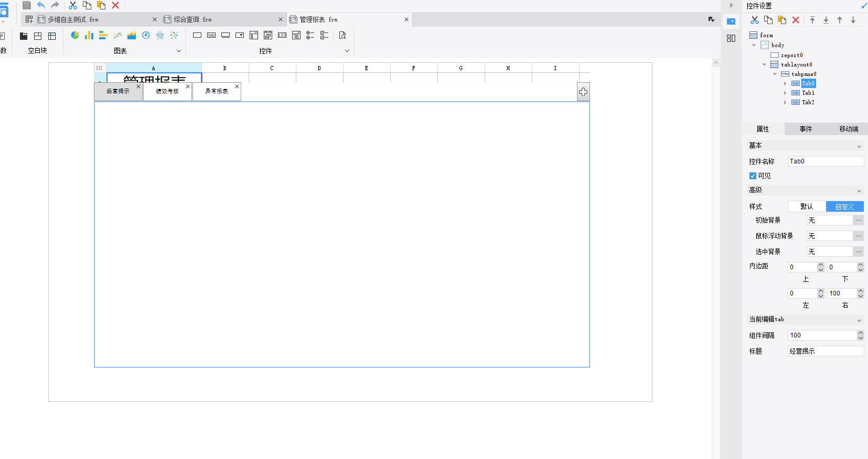868x459 pixels.
Task: Open 选中背景 selected background picker
Action: point(859,252)
